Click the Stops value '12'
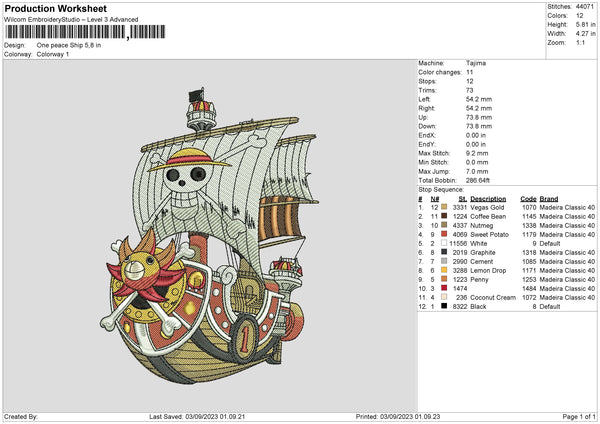Viewport: 600px width, 424px height. 470,81
